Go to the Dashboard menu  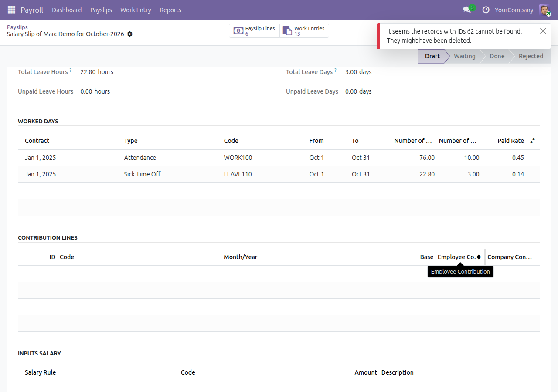pyautogui.click(x=67, y=10)
